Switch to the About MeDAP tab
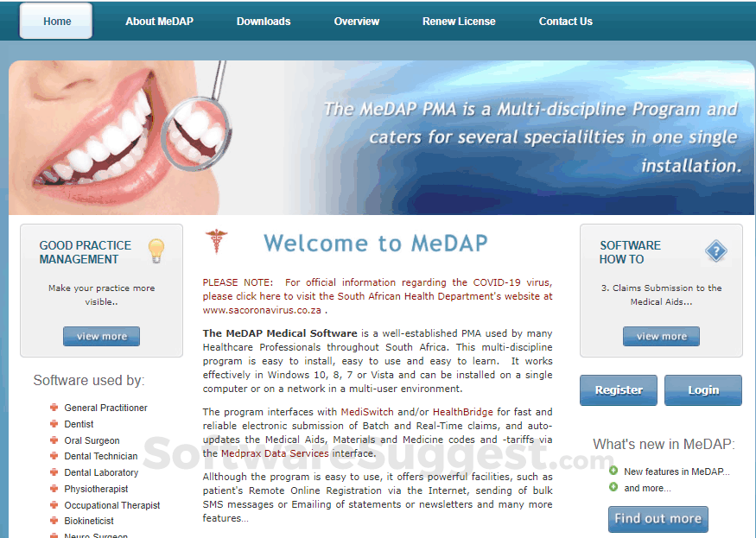The width and height of the screenshot is (756, 538). point(159,22)
